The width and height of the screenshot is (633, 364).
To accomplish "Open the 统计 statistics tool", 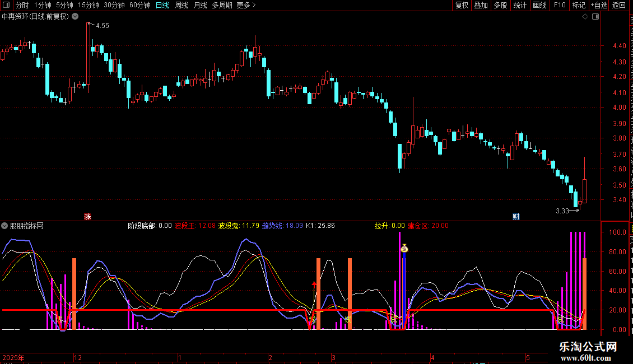I will [x=520, y=5].
